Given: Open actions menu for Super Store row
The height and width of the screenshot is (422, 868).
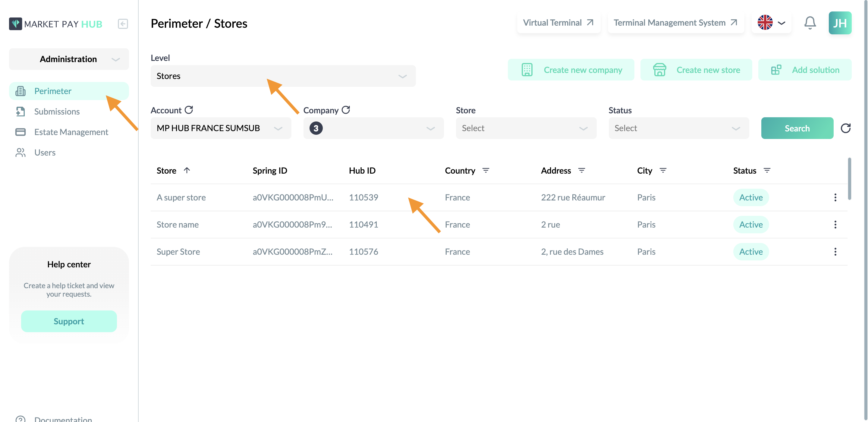Looking at the screenshot, I should coord(835,252).
